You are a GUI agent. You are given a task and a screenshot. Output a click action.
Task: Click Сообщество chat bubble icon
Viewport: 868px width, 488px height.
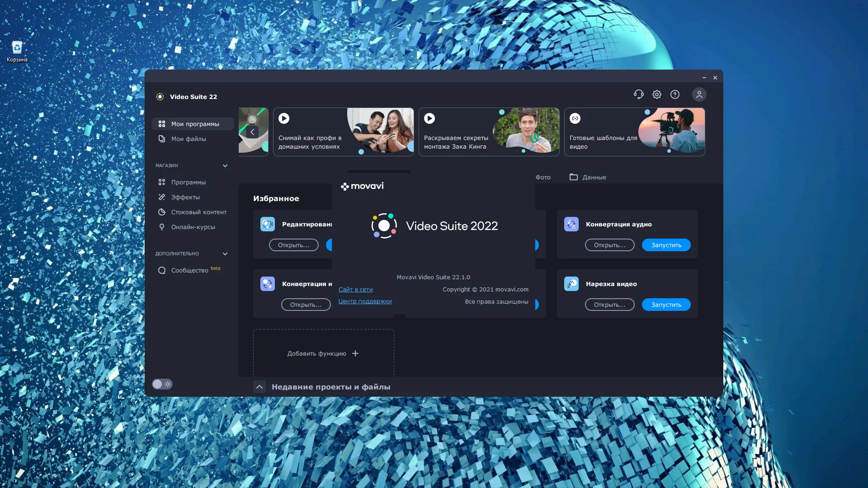[162, 270]
